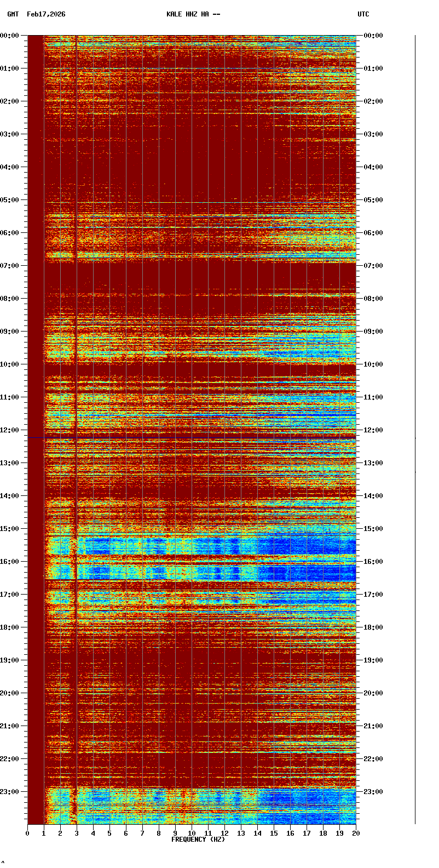
Task: Select the 20:00 label on right axis
Action: (x=373, y=693)
